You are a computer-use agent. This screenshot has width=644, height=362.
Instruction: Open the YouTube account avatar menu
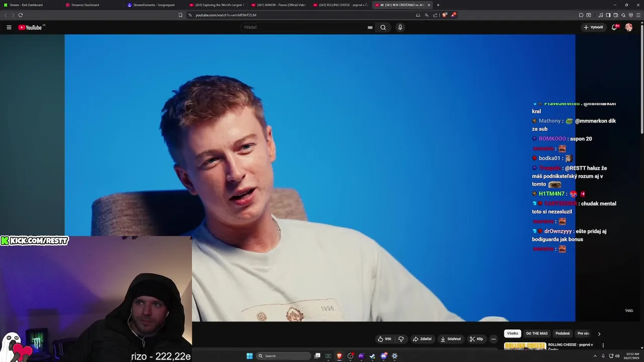(x=629, y=28)
